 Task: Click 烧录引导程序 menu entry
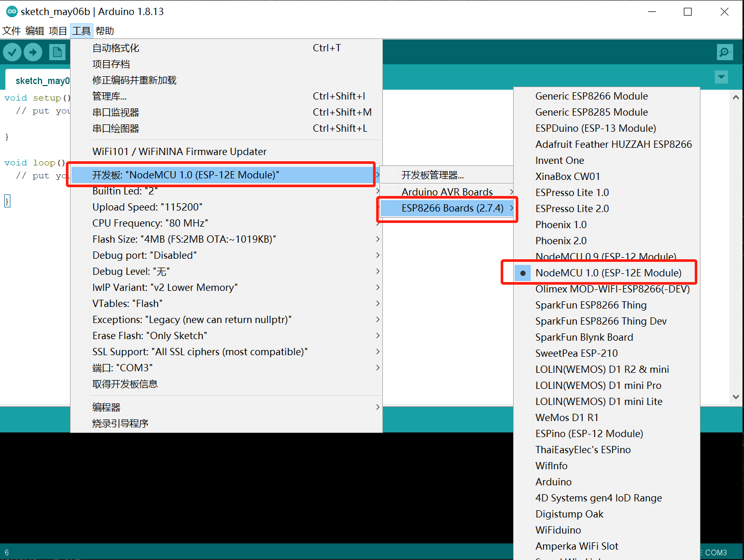(x=226, y=424)
